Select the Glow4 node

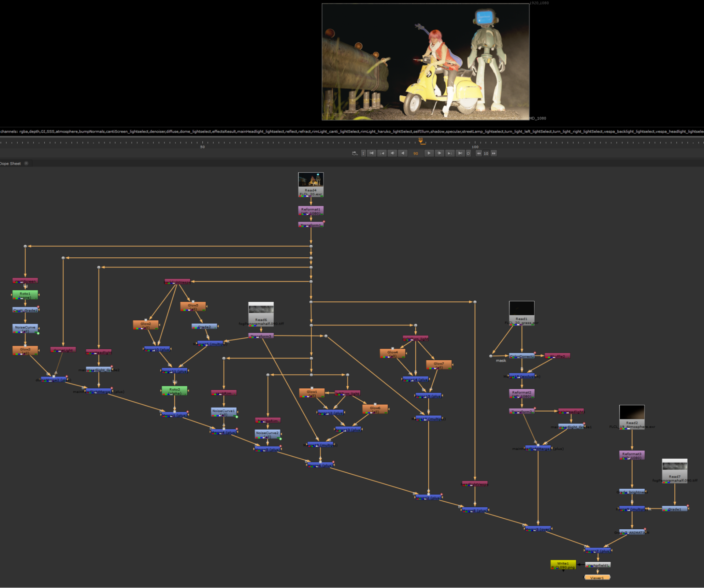click(x=392, y=353)
